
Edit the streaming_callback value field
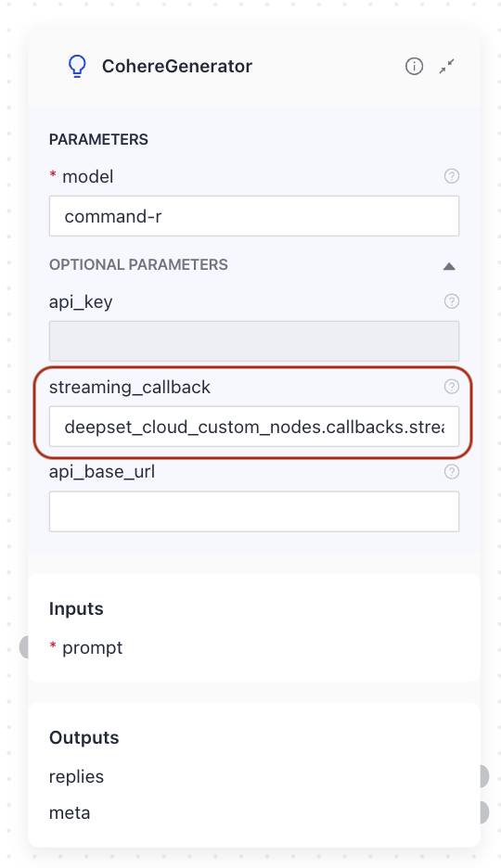pyautogui.click(x=254, y=427)
